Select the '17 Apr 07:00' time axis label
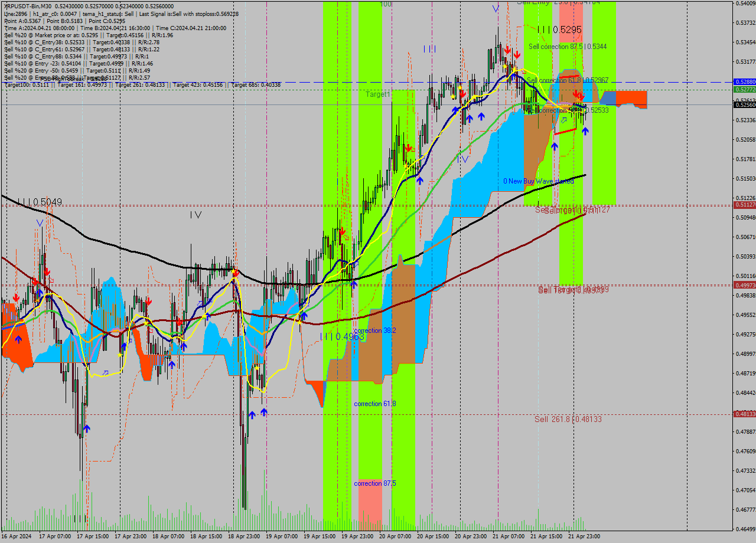The image size is (756, 543). [x=54, y=537]
